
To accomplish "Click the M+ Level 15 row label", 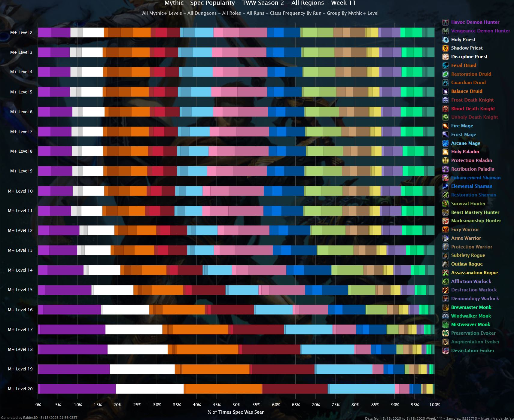I will tap(20, 290).
